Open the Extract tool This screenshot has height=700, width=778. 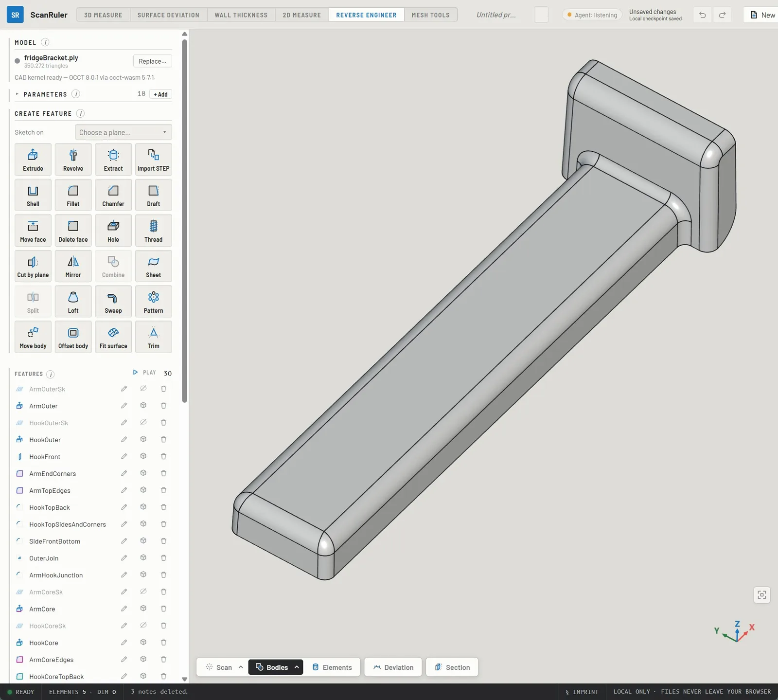click(113, 160)
